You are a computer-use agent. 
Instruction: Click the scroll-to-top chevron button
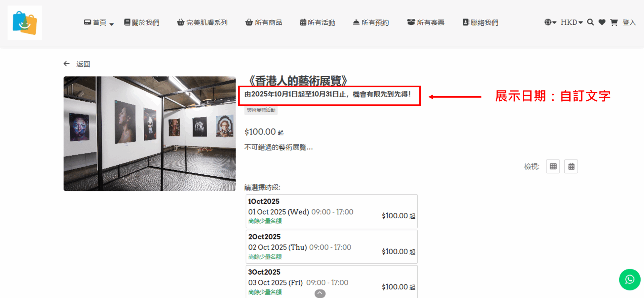[320, 293]
